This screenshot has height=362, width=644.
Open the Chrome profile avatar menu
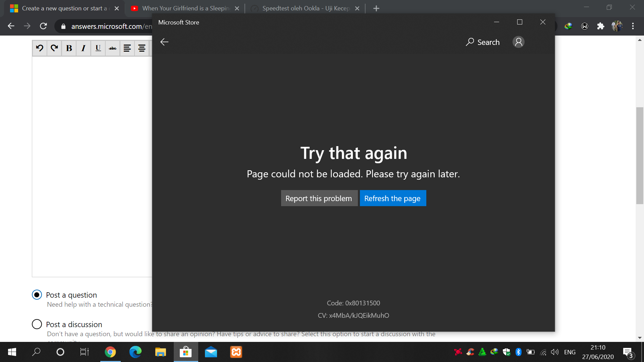pyautogui.click(x=618, y=26)
